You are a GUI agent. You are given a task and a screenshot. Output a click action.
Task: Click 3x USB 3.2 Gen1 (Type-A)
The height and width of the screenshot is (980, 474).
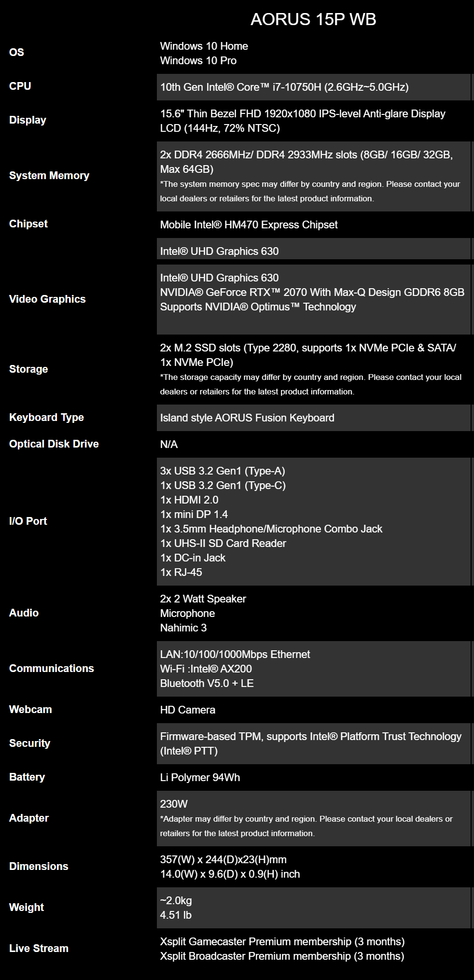tap(223, 471)
